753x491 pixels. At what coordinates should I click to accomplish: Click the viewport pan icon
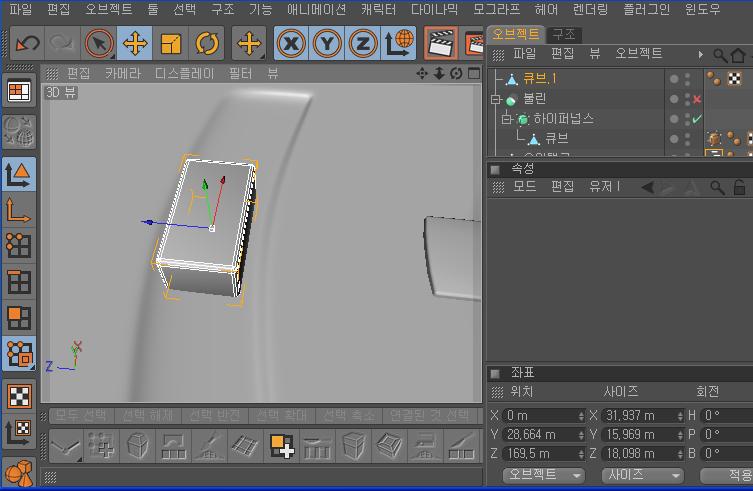(x=422, y=74)
